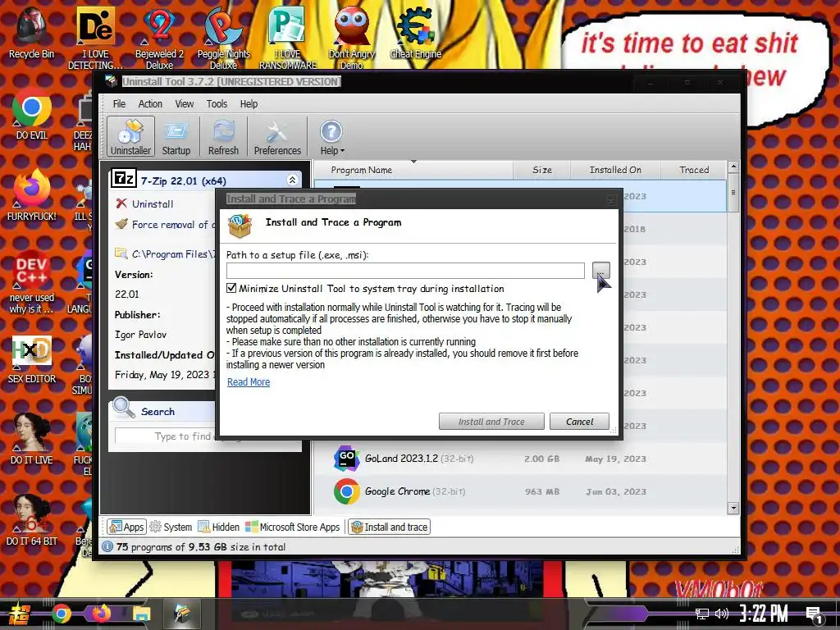Open the DO IT LIVE desktop icon

pos(31,440)
